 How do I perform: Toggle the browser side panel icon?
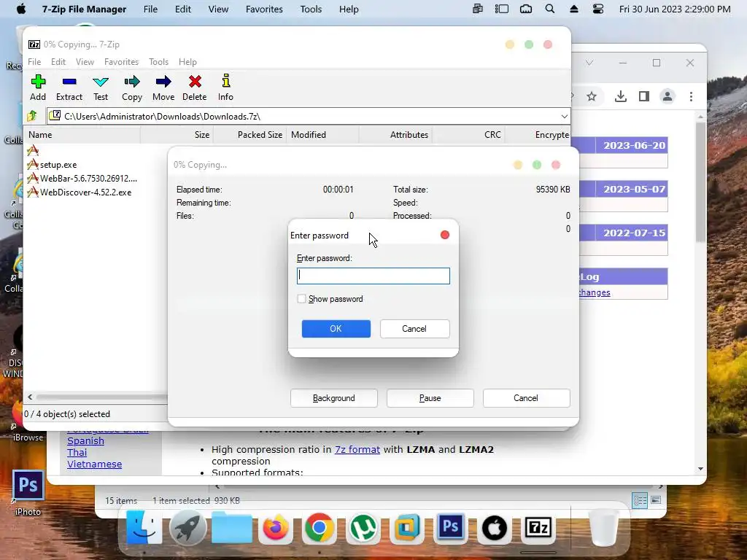[x=644, y=97]
